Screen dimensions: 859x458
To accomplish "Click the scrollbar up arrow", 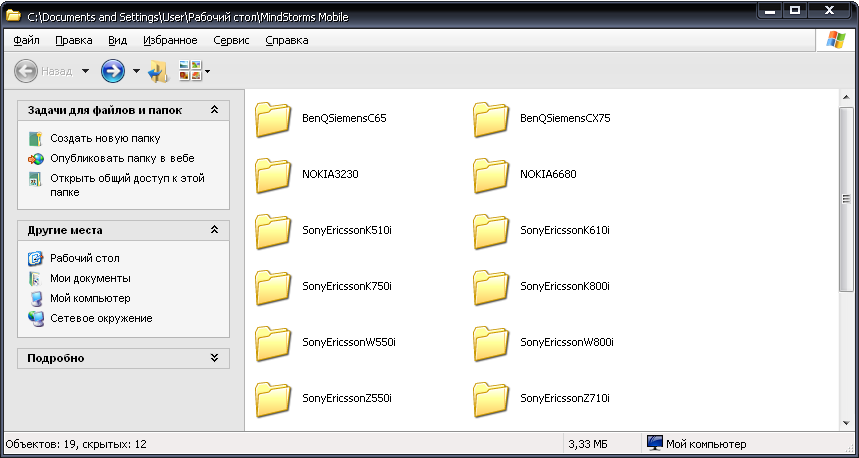I will coord(845,97).
